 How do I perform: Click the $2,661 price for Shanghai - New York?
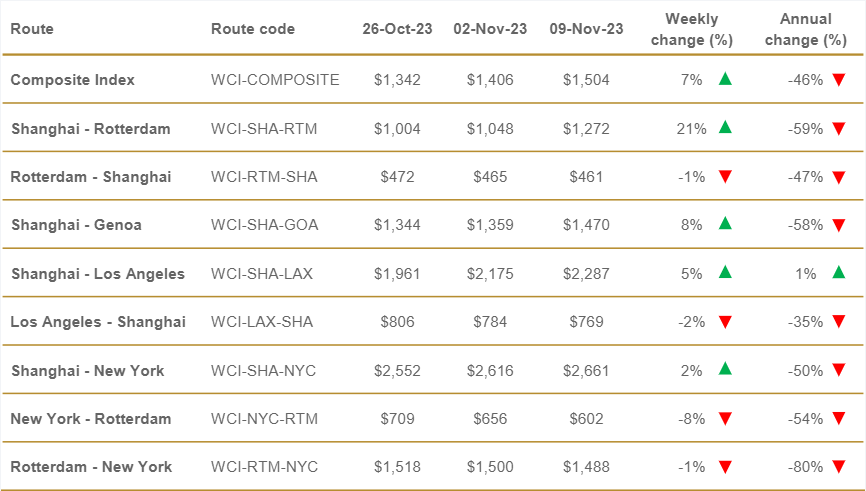pos(586,371)
